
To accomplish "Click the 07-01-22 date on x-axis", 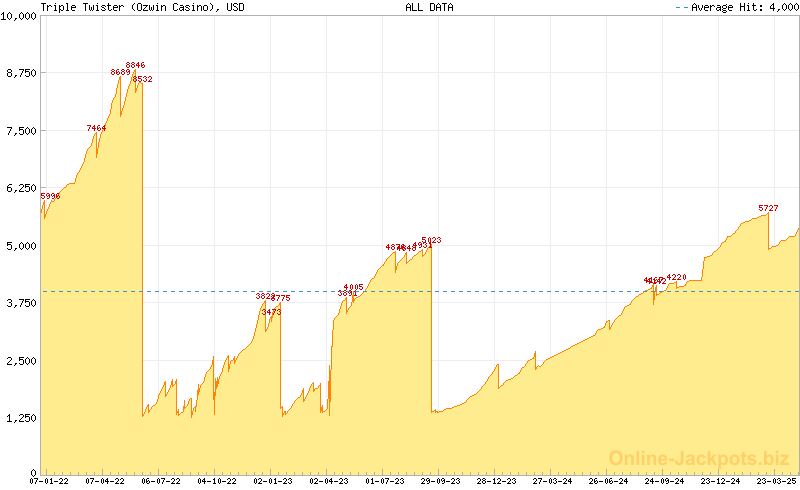I will point(49,481).
